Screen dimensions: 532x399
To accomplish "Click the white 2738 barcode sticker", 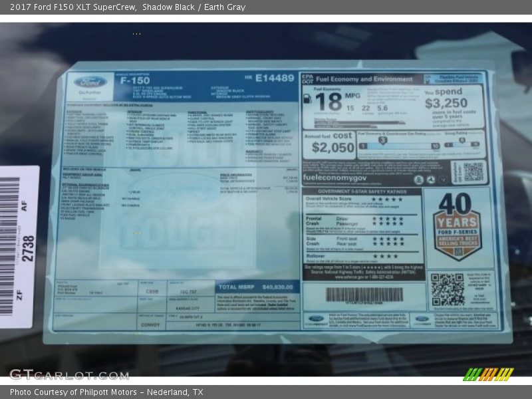I will (18, 246).
